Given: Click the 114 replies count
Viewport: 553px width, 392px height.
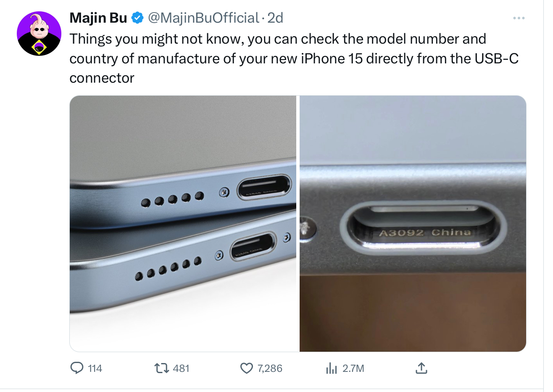Looking at the screenshot, I should (95, 368).
